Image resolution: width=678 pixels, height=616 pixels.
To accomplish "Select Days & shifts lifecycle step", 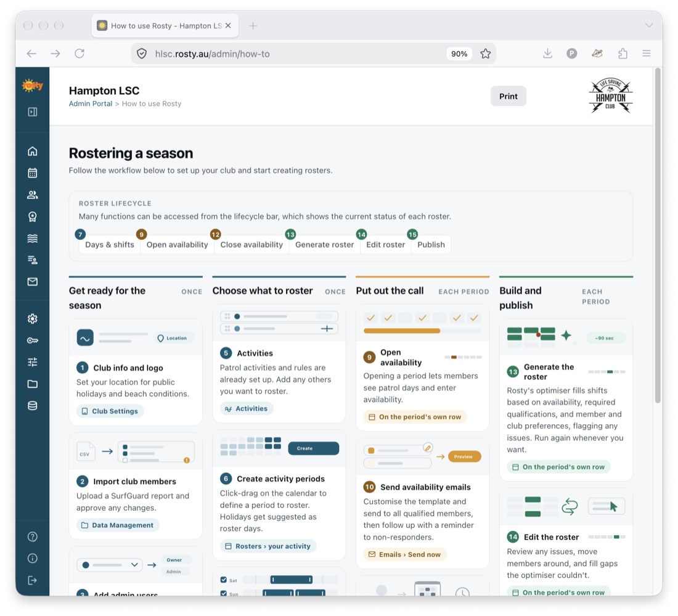I will [x=109, y=245].
